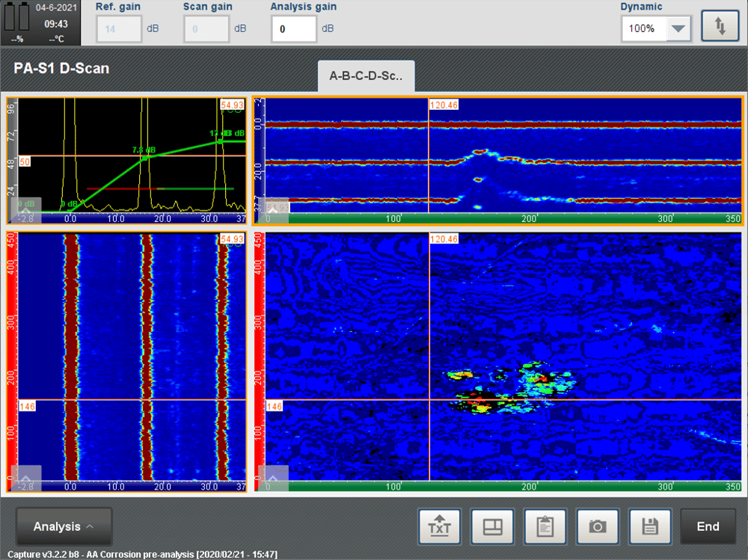The image size is (748, 560).
Task: Switch to the A-B-C-D-Sc tab
Action: coord(366,76)
